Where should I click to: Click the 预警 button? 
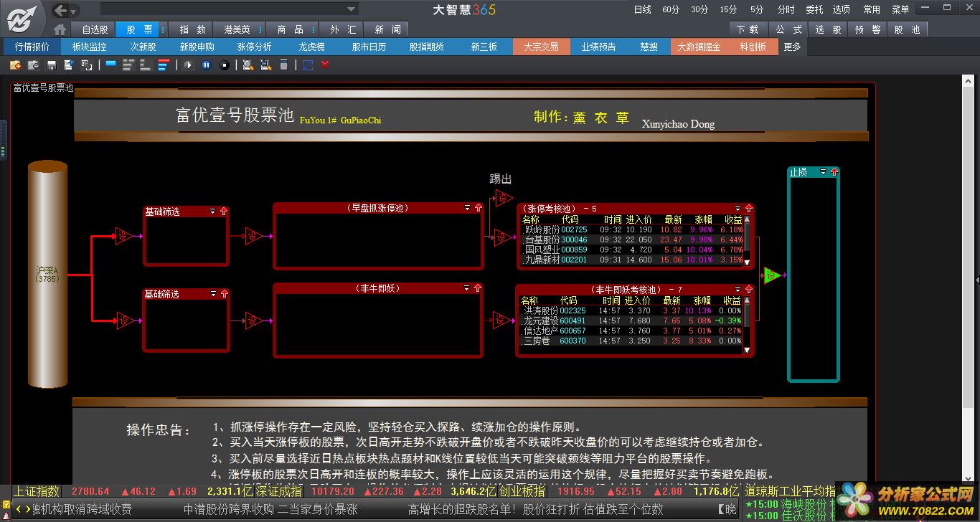(x=867, y=30)
